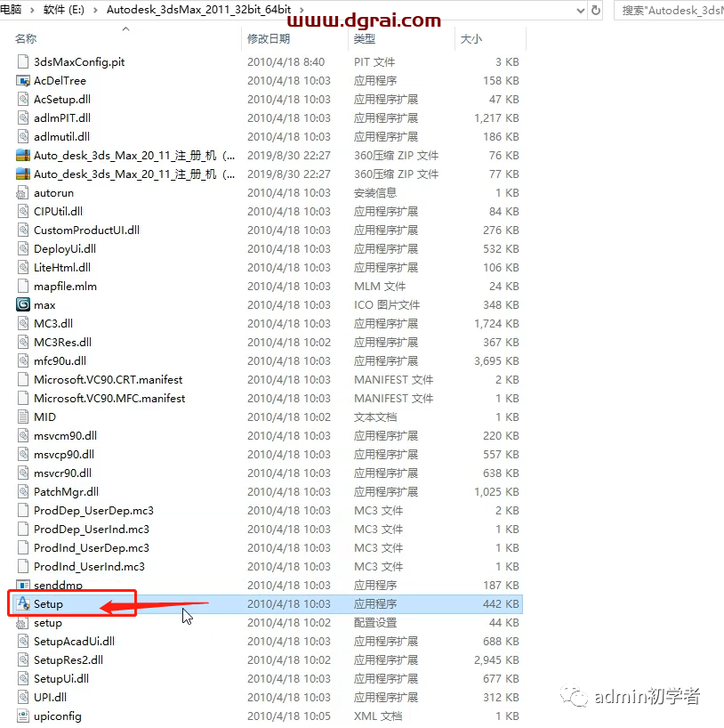
Task: Click the 2010/4/18 8:40 date cell
Action: click(x=286, y=61)
